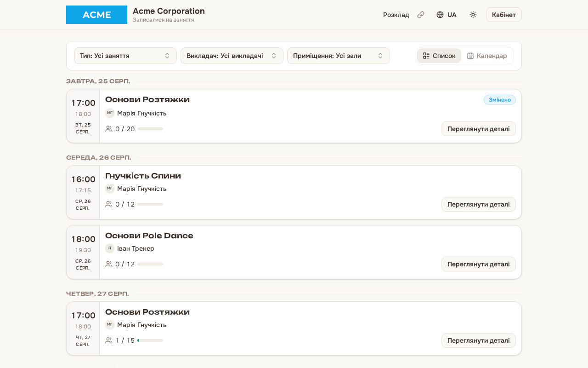
Task: Click Гнучкість Спини class title
Action: 143,176
